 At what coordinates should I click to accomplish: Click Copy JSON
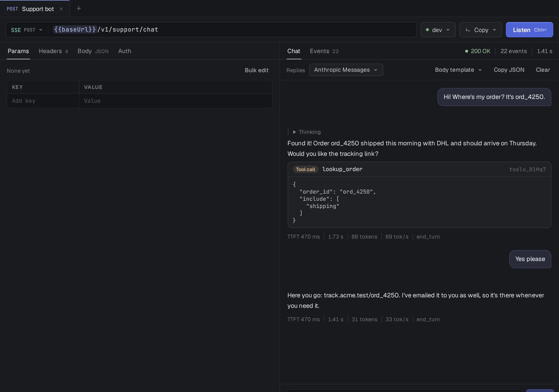click(x=509, y=70)
